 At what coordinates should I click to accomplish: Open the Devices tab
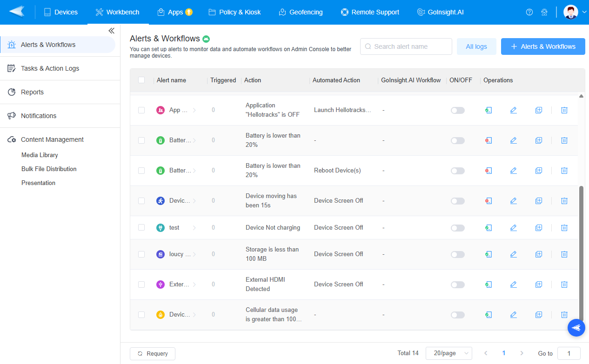(60, 12)
